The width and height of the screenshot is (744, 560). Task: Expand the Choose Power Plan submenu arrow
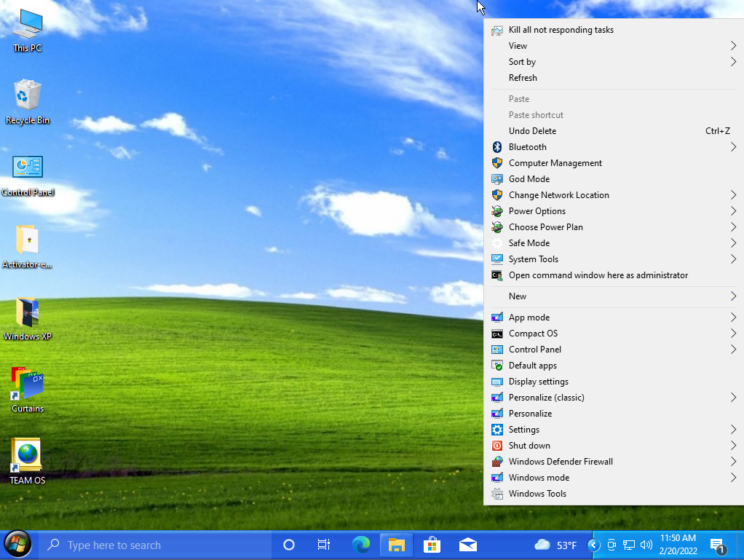733,227
